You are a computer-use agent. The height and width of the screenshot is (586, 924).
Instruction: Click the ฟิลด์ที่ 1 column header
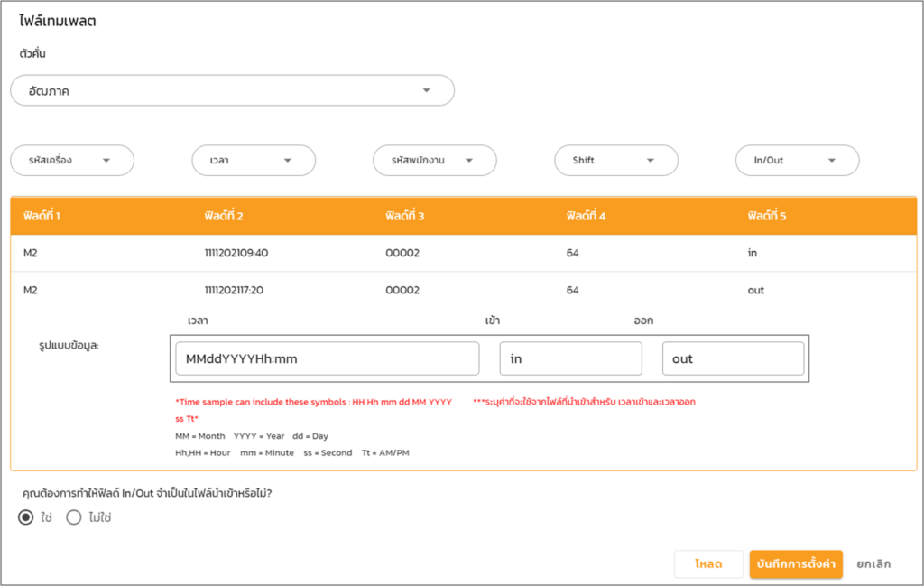click(42, 217)
